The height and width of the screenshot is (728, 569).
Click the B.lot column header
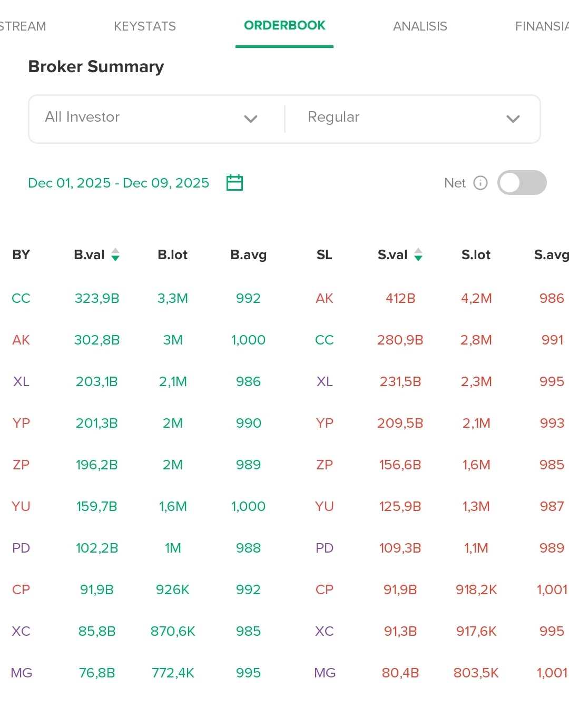coord(172,255)
